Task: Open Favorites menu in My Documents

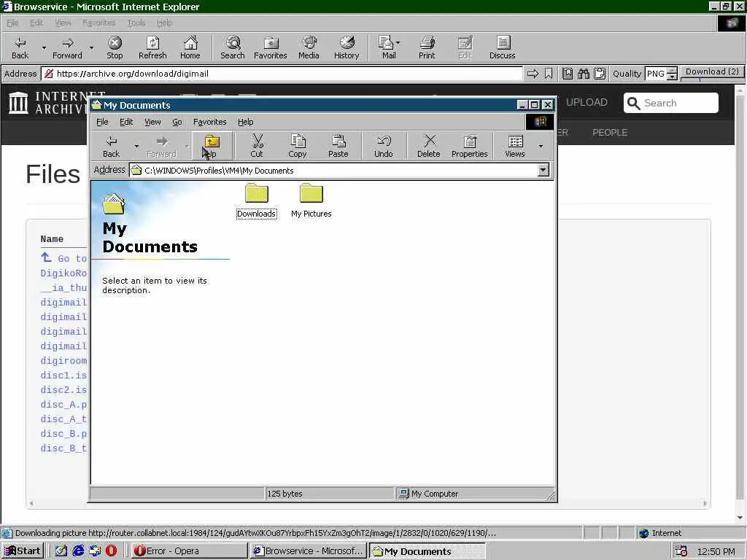Action: 209,122
